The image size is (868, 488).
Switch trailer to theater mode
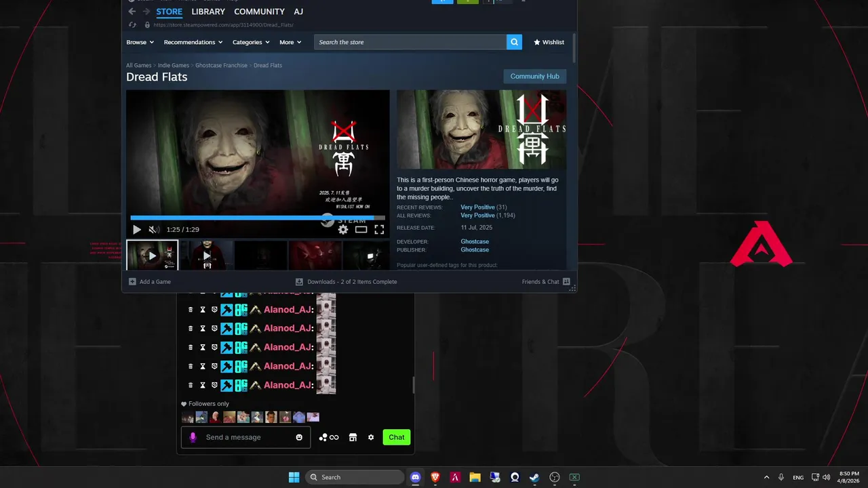[361, 230]
